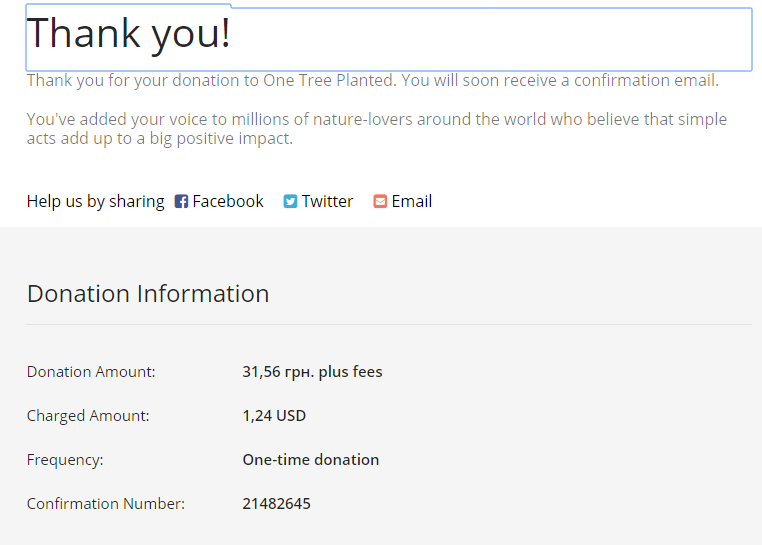Image resolution: width=762 pixels, height=545 pixels.
Task: Select the "Thank you!" heading
Action: tap(129, 34)
